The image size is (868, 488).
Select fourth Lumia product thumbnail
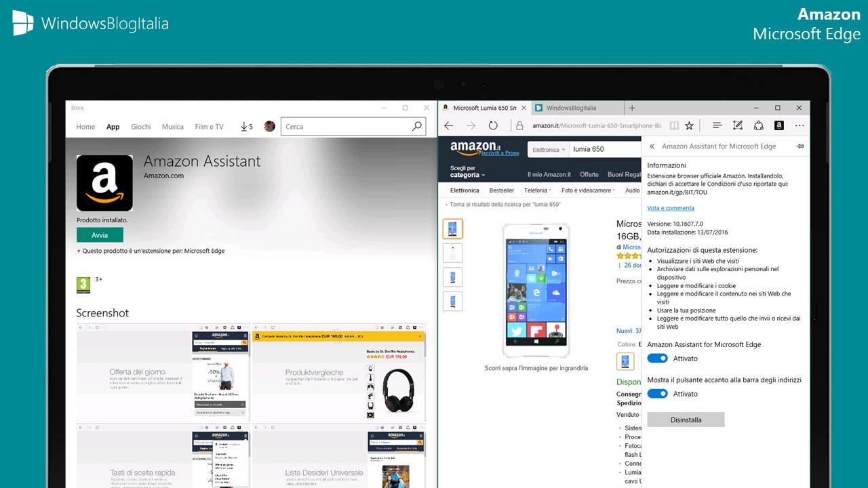pos(452,302)
